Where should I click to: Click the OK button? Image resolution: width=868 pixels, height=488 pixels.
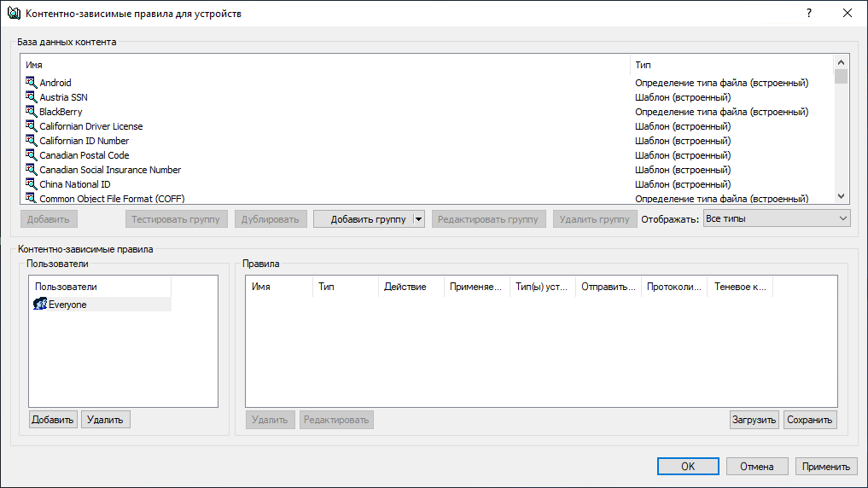(x=688, y=467)
